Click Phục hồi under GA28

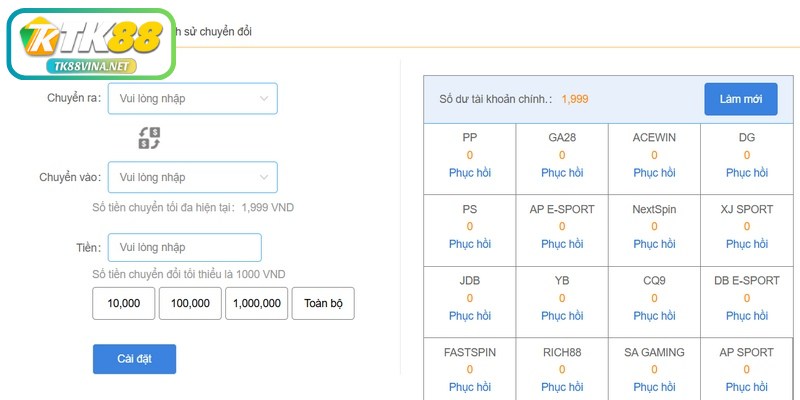(562, 173)
